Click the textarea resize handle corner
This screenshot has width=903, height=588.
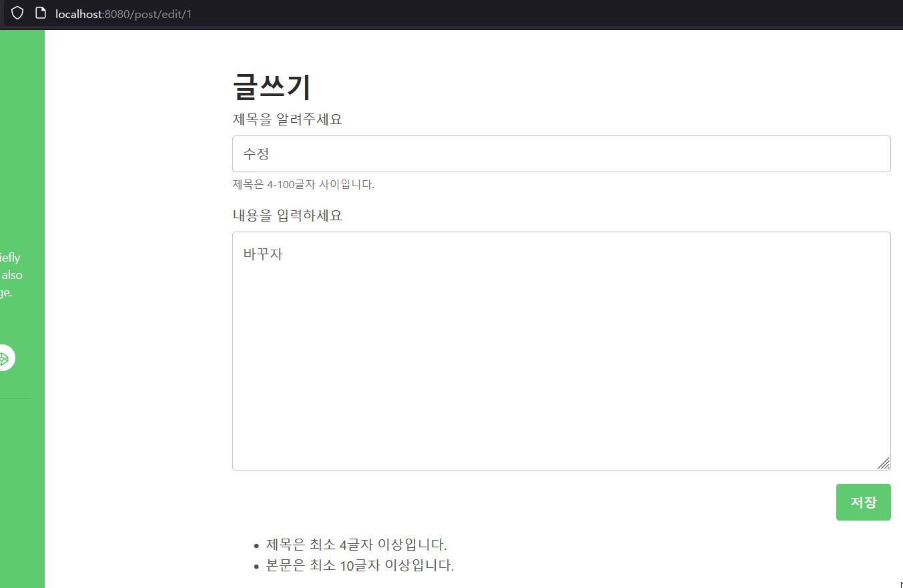pos(884,463)
